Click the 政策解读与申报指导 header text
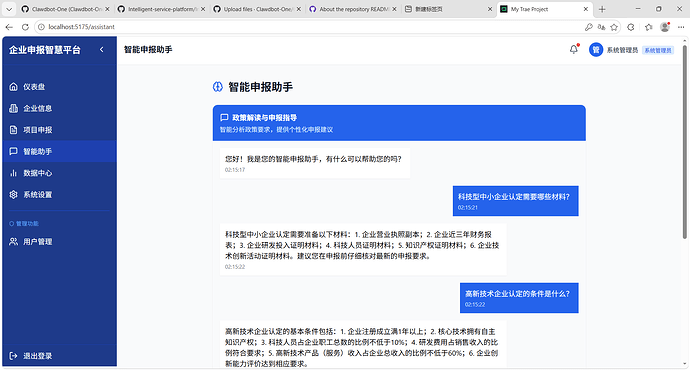Image resolution: width=690 pixels, height=370 pixels. (264, 117)
